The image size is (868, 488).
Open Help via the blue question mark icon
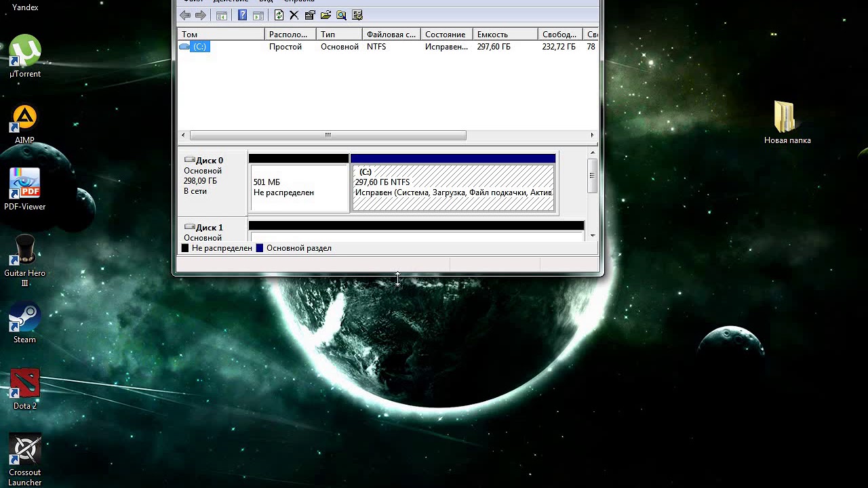(242, 15)
